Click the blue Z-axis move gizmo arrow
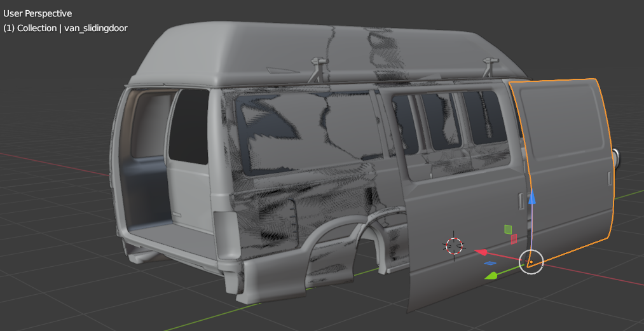 pyautogui.click(x=532, y=197)
